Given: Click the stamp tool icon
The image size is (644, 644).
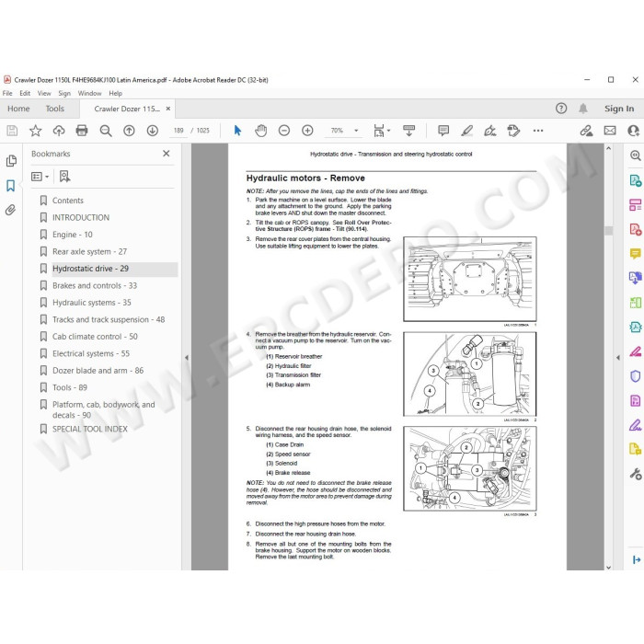Looking at the screenshot, I should (x=513, y=131).
